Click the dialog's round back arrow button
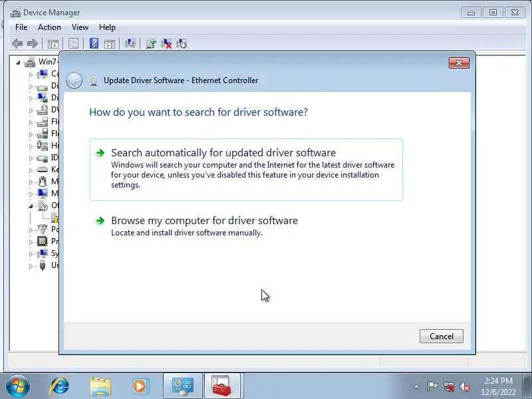The height and width of the screenshot is (399, 532). click(74, 80)
